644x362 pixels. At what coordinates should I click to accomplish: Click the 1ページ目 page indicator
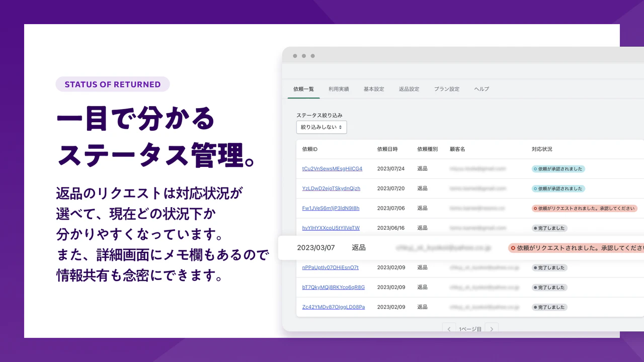470,329
